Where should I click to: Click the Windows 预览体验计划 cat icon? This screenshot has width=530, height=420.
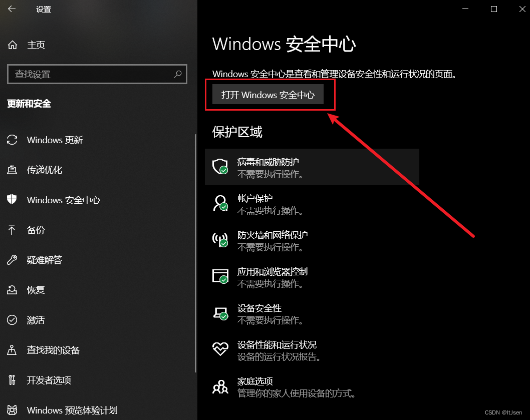(12, 410)
